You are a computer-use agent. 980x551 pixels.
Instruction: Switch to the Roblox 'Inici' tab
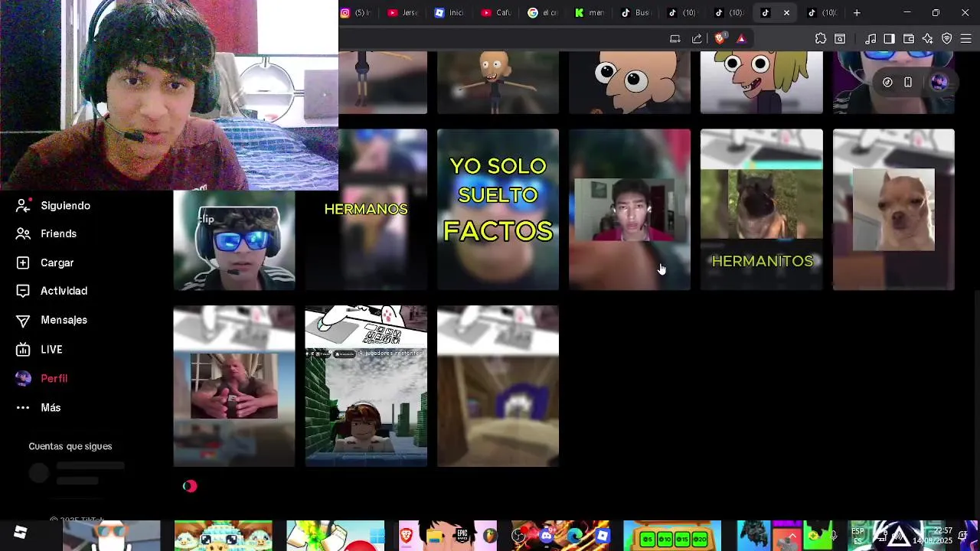click(x=449, y=12)
